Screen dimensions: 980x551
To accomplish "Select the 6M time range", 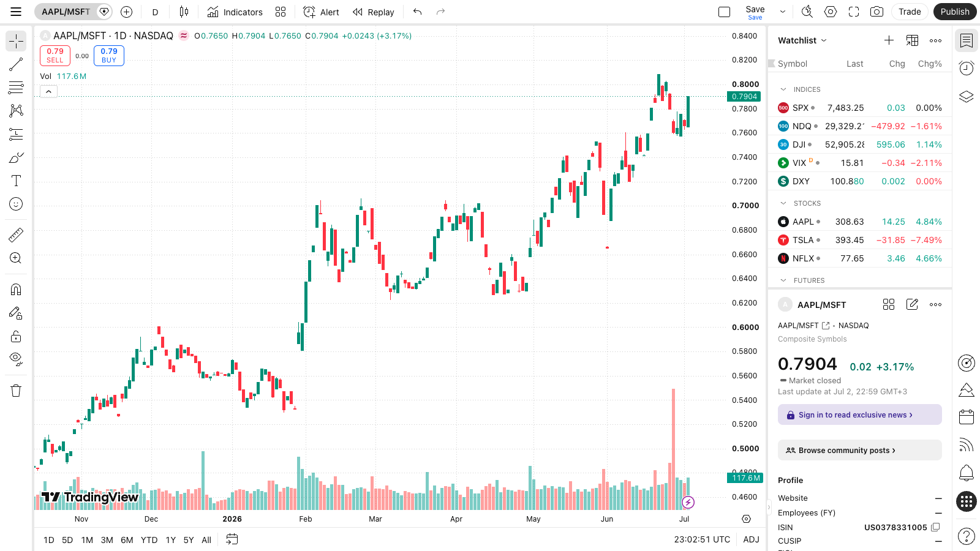I will click(127, 540).
